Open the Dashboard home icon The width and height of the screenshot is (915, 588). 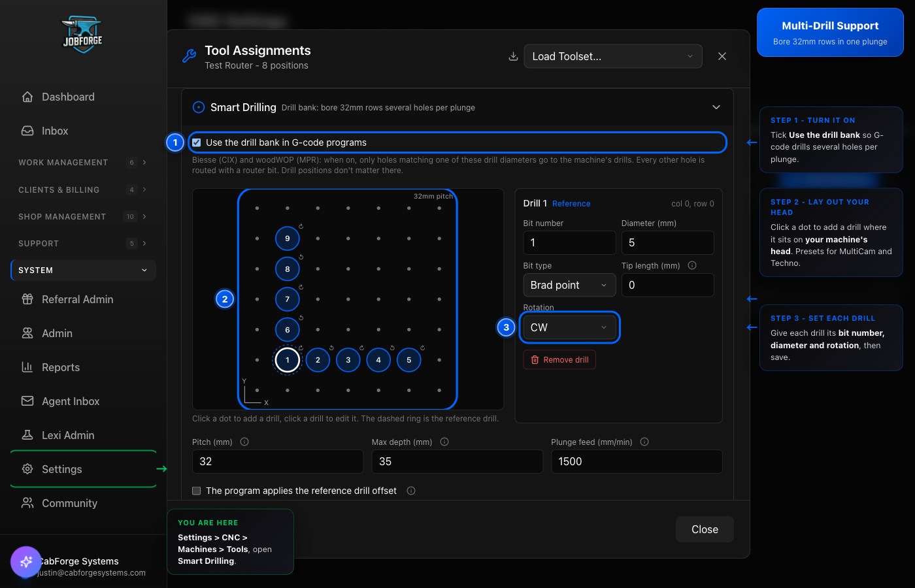point(27,97)
